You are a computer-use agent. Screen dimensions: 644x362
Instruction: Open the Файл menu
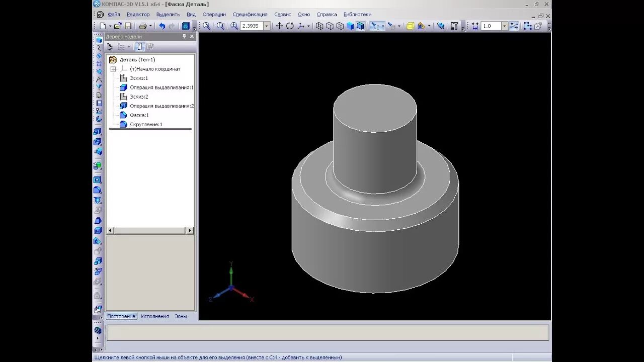click(x=114, y=15)
